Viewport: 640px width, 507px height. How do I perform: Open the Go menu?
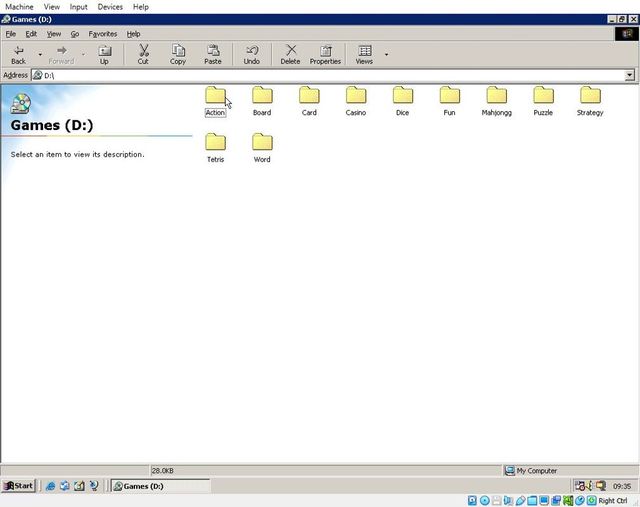[75, 34]
